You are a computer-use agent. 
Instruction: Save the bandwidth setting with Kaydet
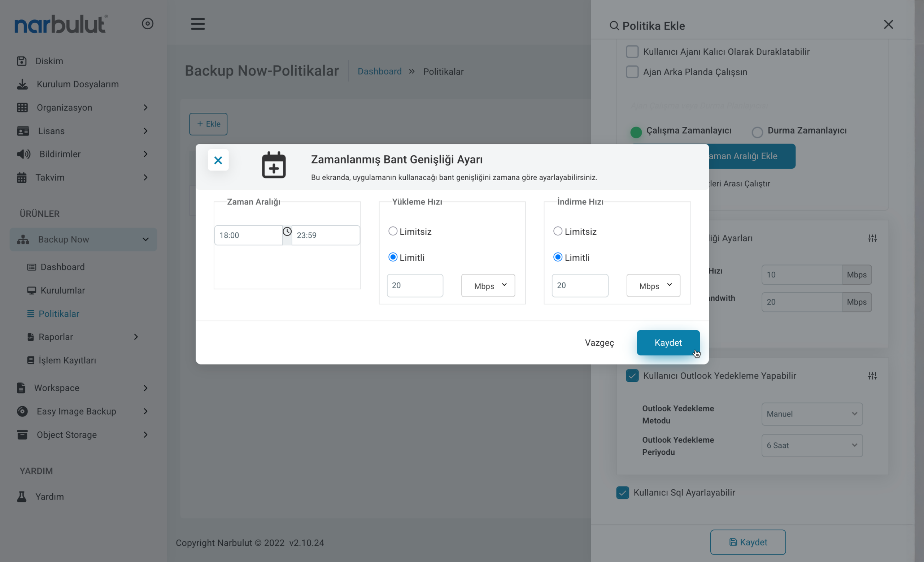668,342
